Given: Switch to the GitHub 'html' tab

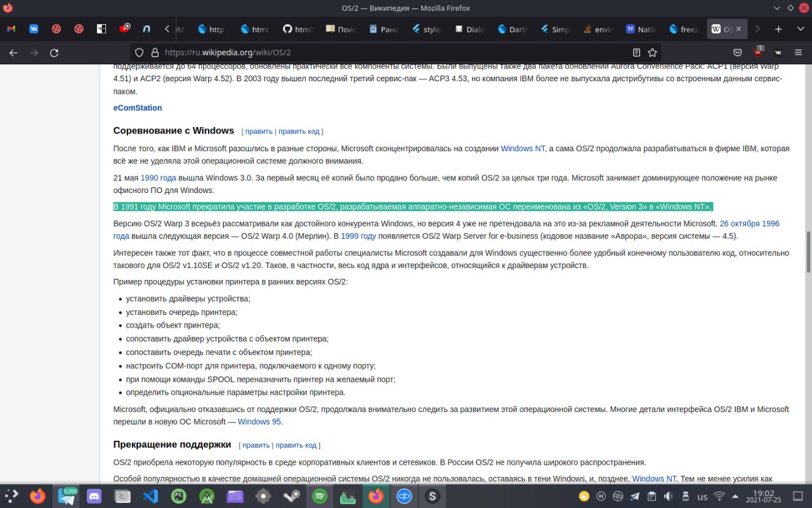Looking at the screenshot, I should (298, 29).
